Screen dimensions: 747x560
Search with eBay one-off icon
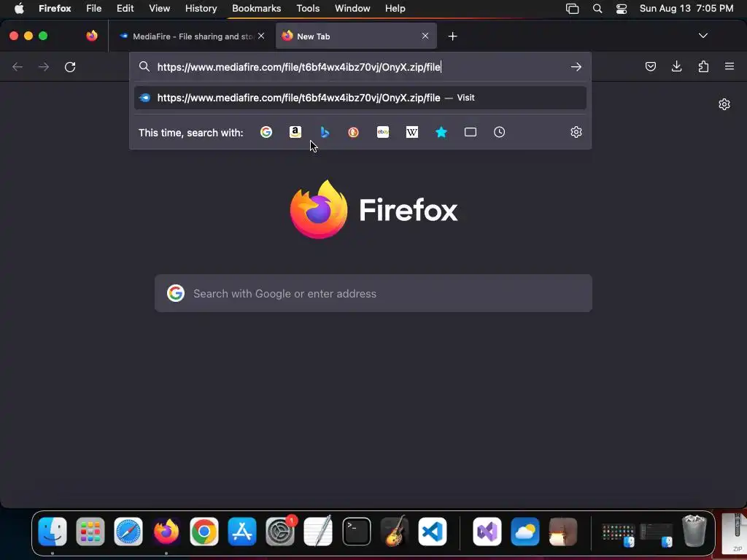tap(383, 133)
